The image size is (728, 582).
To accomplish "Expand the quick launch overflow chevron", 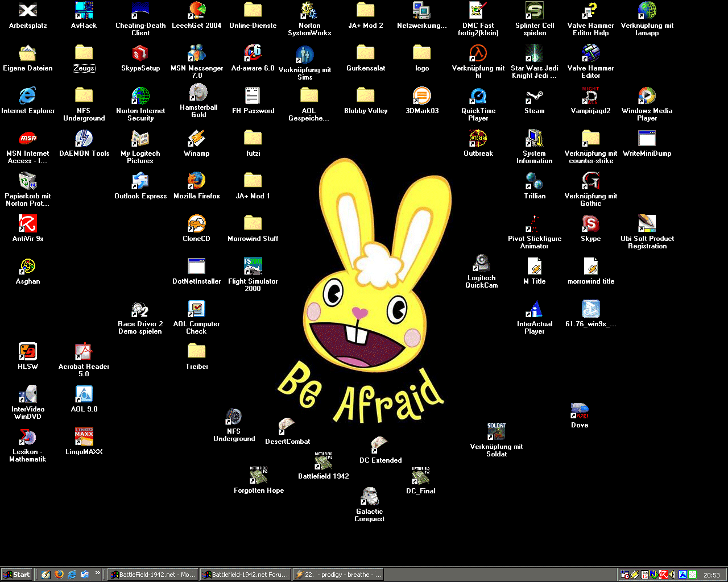I will (x=98, y=573).
